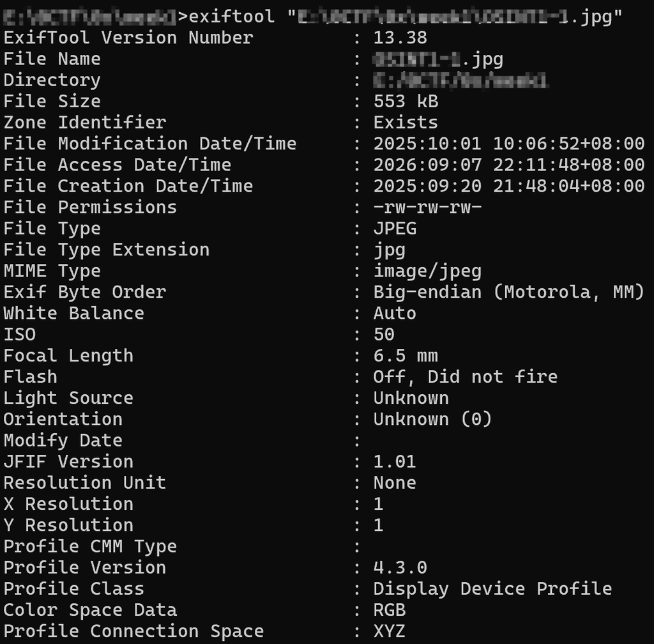Click the empty Modify Date label
654x644 pixels.
[63, 441]
